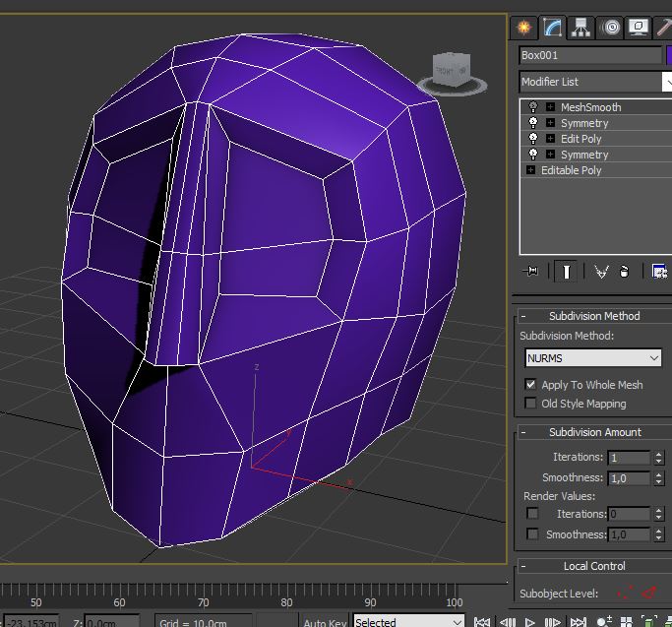This screenshot has width=672, height=627.
Task: Click the ViewCube in the viewport
Action: (x=454, y=71)
